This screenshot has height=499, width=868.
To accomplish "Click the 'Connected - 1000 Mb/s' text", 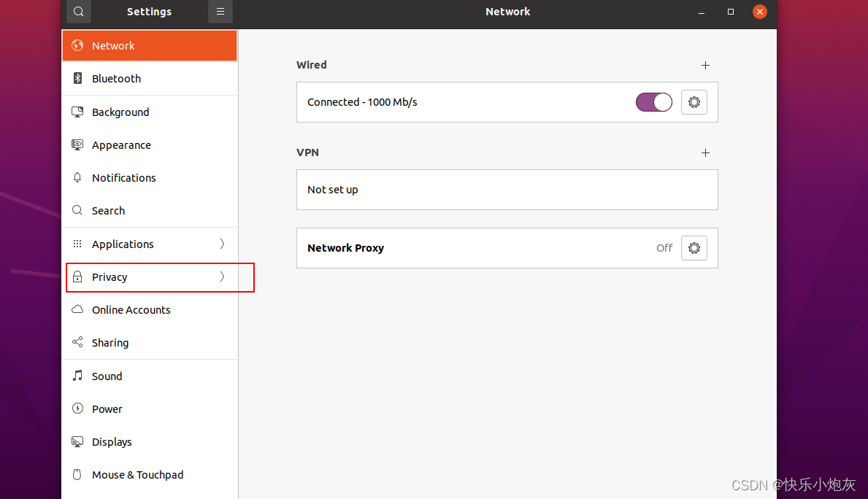I will tap(362, 102).
